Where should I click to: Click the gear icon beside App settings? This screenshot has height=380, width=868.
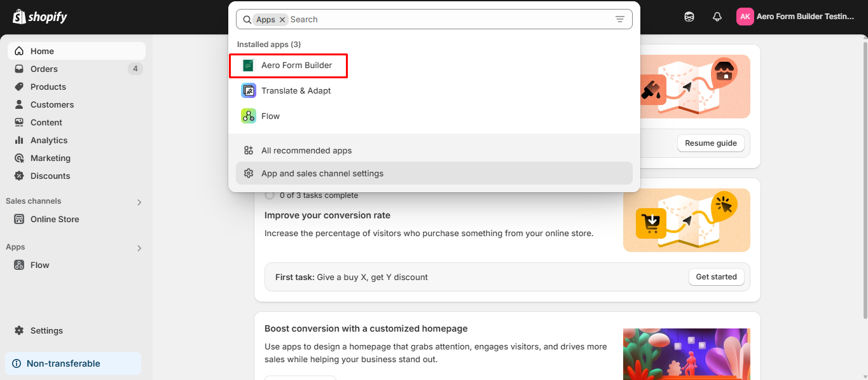tap(249, 173)
